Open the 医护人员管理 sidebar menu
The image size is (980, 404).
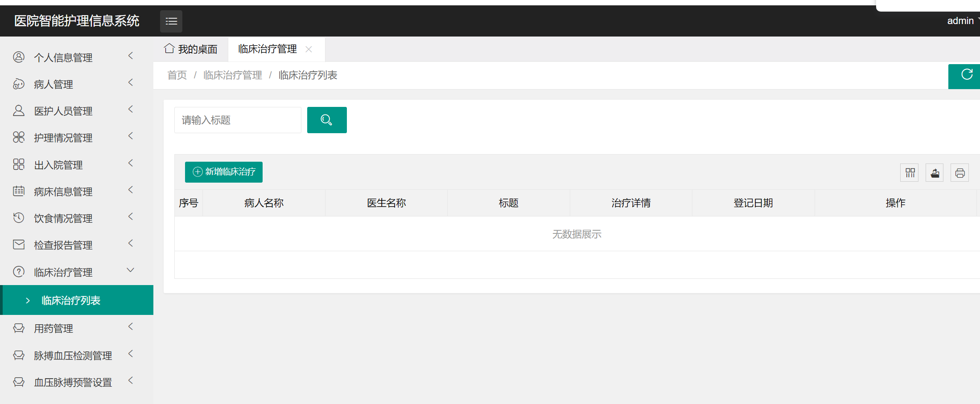[x=77, y=110]
